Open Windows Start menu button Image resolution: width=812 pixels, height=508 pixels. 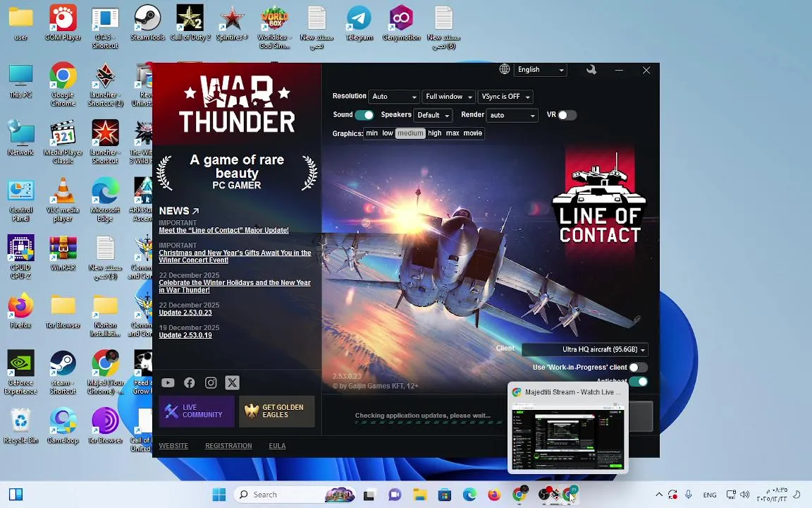click(x=219, y=495)
